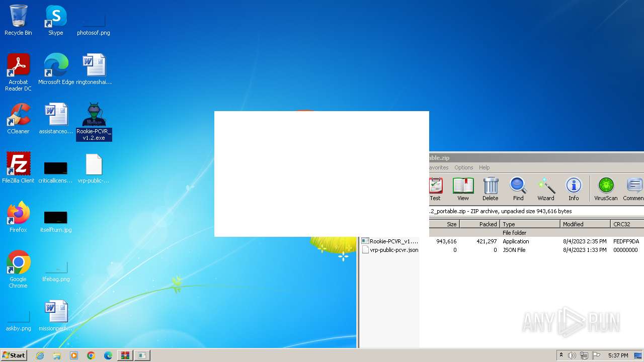Open Windows Explorer from taskbar
Viewport: 644px width, 362px height.
pos(57,355)
